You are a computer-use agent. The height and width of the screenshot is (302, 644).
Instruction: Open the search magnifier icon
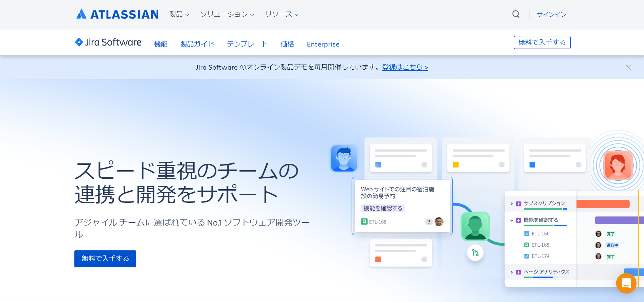click(516, 14)
